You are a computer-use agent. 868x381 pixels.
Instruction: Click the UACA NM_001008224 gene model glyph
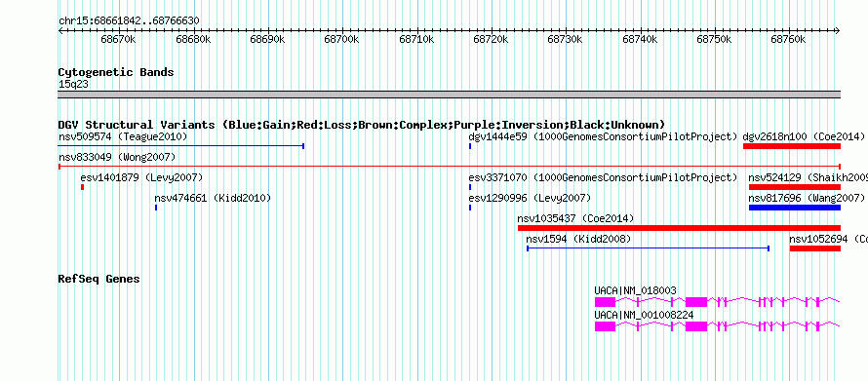(x=718, y=325)
